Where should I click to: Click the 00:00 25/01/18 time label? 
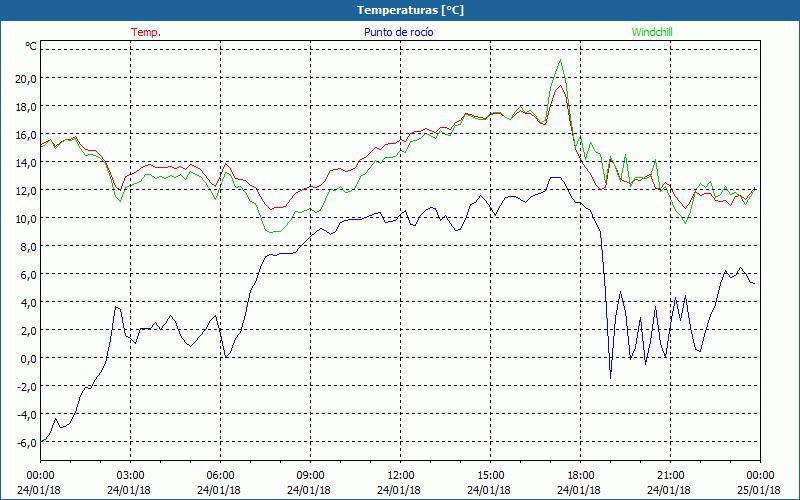759,483
